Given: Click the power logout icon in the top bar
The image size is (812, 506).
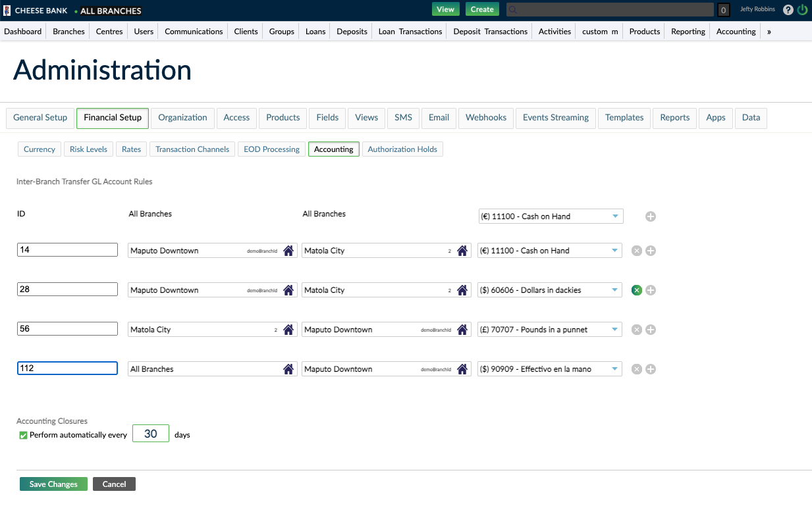Looking at the screenshot, I should [802, 9].
